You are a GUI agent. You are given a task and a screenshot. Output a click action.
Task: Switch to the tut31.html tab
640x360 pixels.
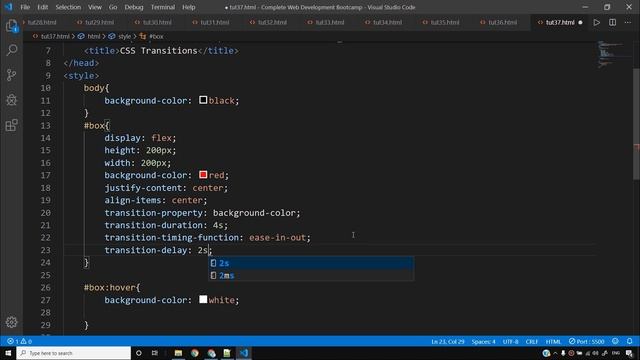click(x=215, y=22)
